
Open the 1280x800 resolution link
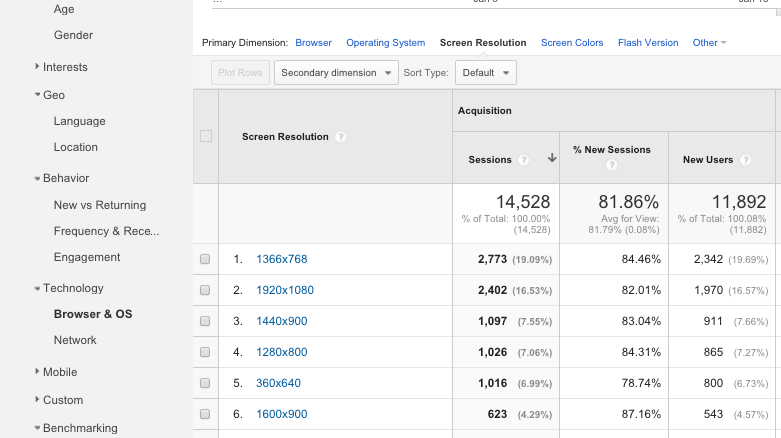coord(281,352)
